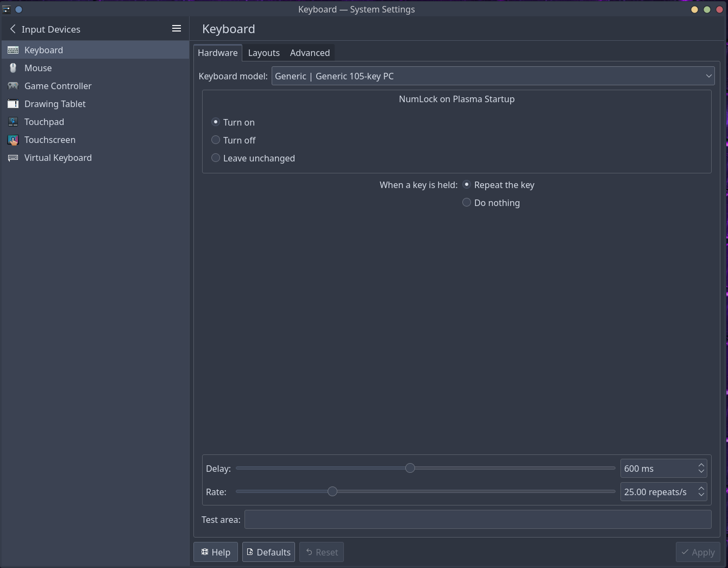The width and height of the screenshot is (728, 568).
Task: Select the Drawing Tablet icon
Action: pyautogui.click(x=13, y=104)
